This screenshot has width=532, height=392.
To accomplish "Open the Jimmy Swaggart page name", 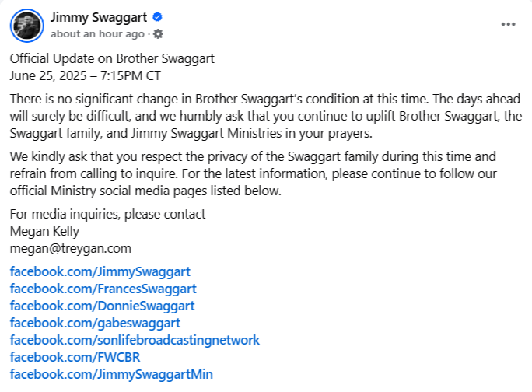I will click(99, 17).
